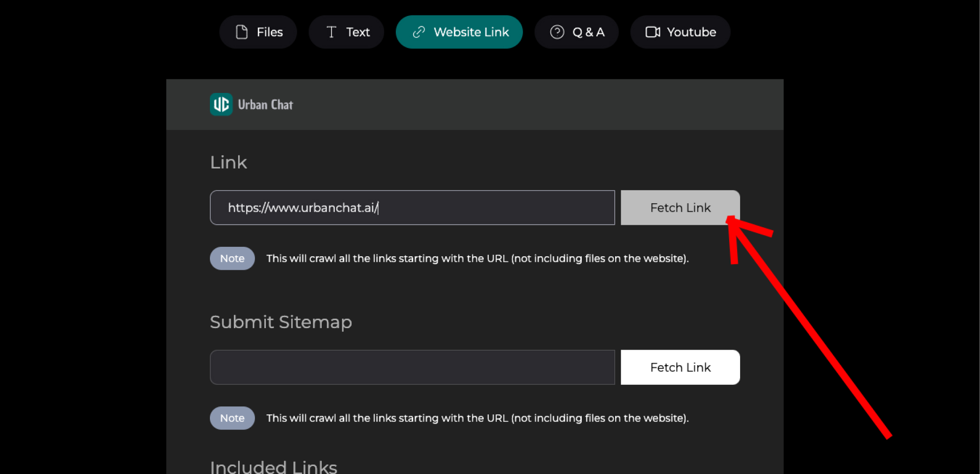Click the question mark icon in Q & A

557,32
